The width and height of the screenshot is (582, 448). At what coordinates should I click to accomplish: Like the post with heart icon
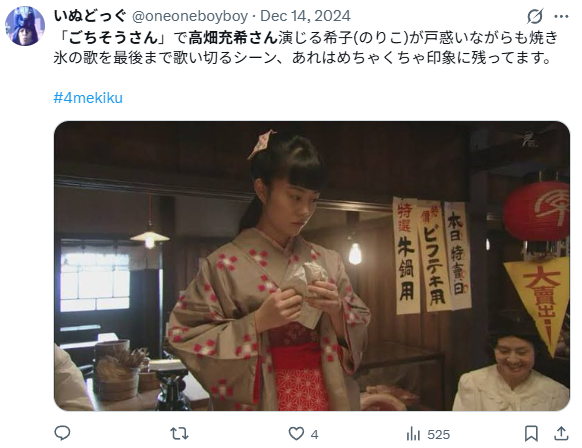(296, 434)
